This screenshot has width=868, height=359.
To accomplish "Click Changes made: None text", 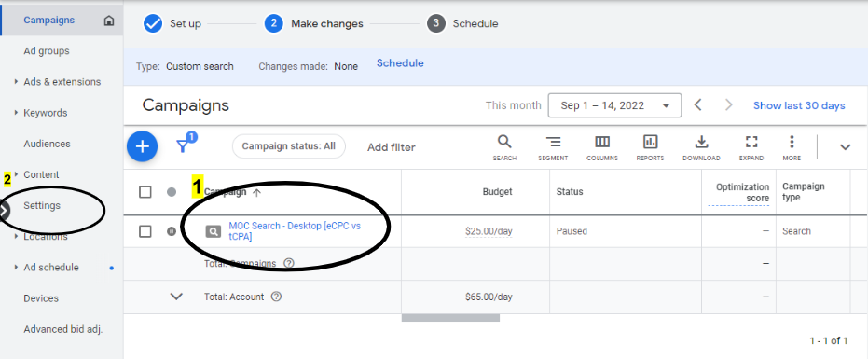I will click(x=308, y=66).
